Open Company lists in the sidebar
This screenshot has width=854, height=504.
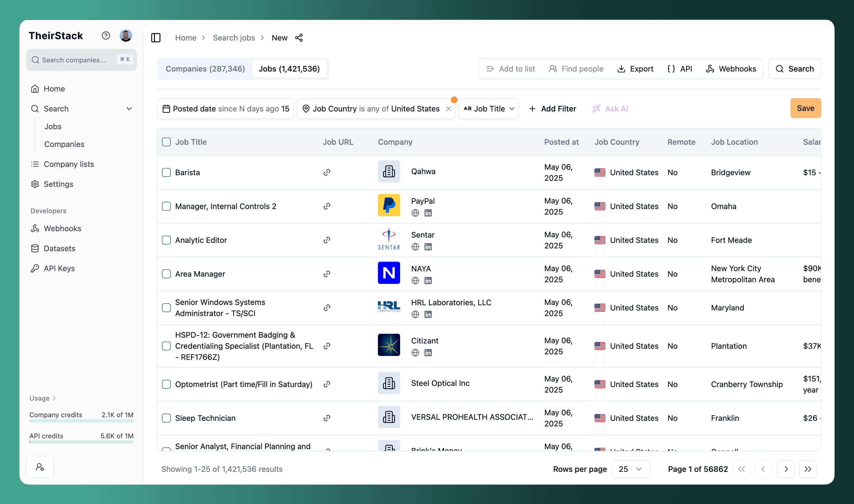68,164
